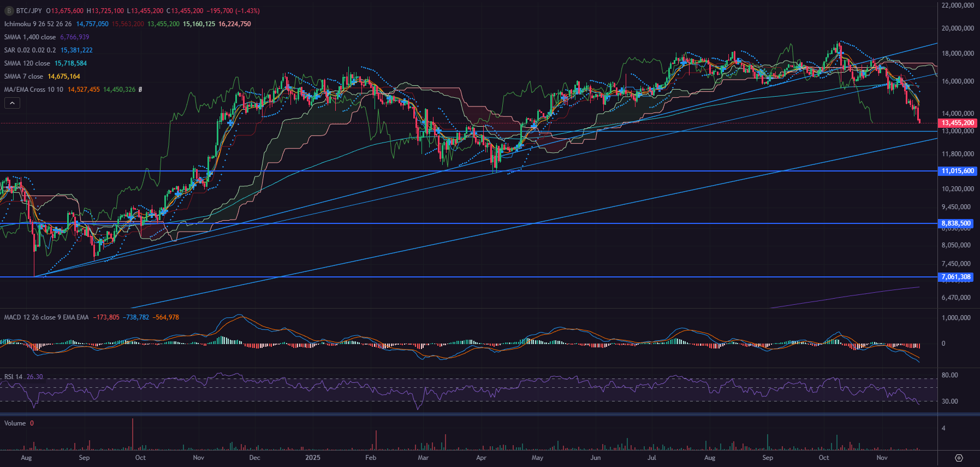Open chart settings hexagon icon
Image resolution: width=980 pixels, height=467 pixels.
(959, 458)
